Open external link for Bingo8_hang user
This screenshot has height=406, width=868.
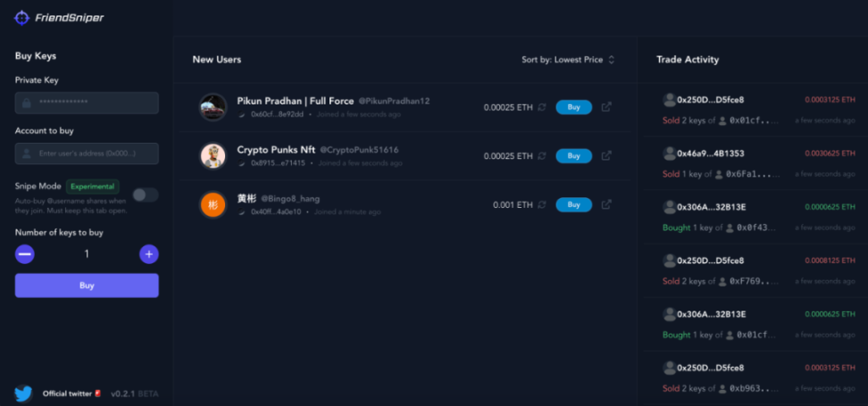[x=606, y=204]
